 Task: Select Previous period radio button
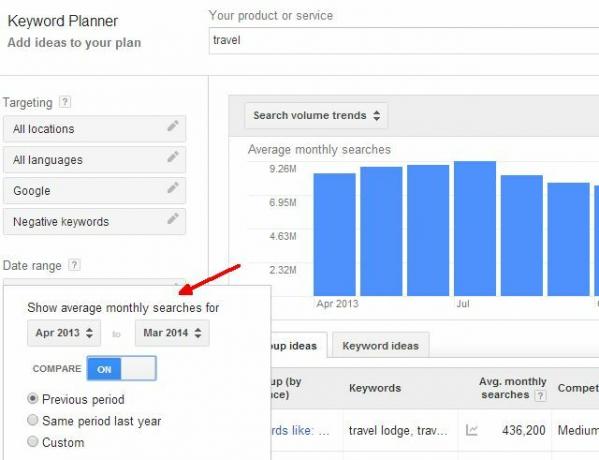[33, 398]
